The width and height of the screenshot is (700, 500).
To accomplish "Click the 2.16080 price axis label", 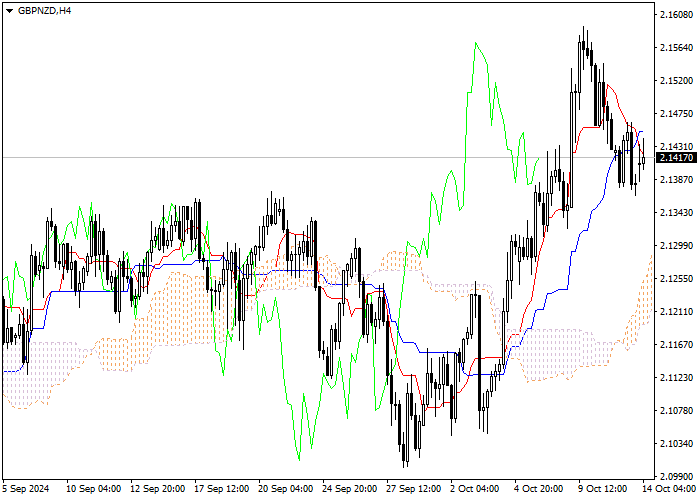I will point(676,15).
